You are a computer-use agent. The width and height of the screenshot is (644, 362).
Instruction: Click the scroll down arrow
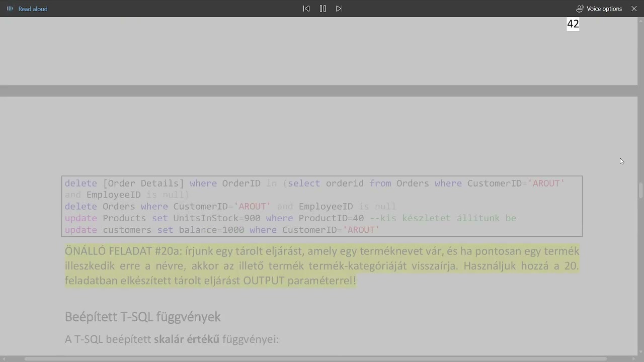click(640, 352)
